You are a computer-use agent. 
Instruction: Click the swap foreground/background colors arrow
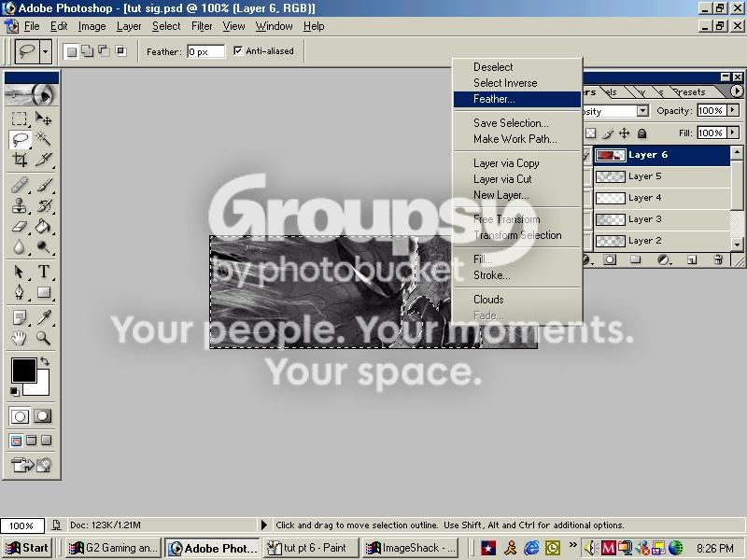tap(44, 361)
